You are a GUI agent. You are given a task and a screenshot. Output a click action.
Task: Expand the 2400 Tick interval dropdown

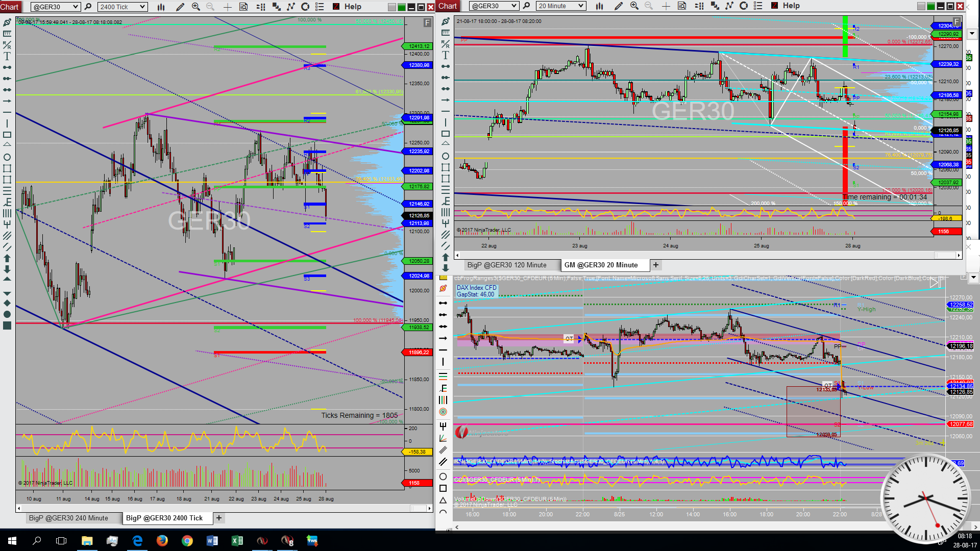coord(142,7)
